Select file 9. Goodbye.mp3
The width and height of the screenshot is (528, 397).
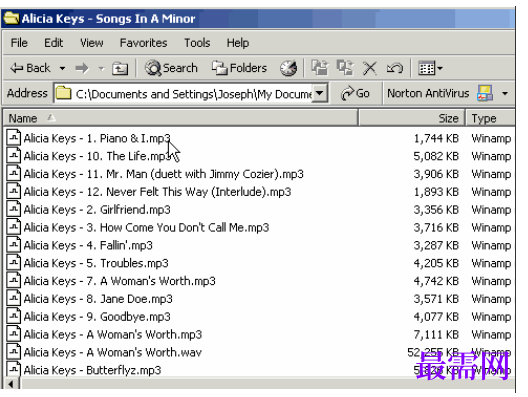[x=97, y=317]
